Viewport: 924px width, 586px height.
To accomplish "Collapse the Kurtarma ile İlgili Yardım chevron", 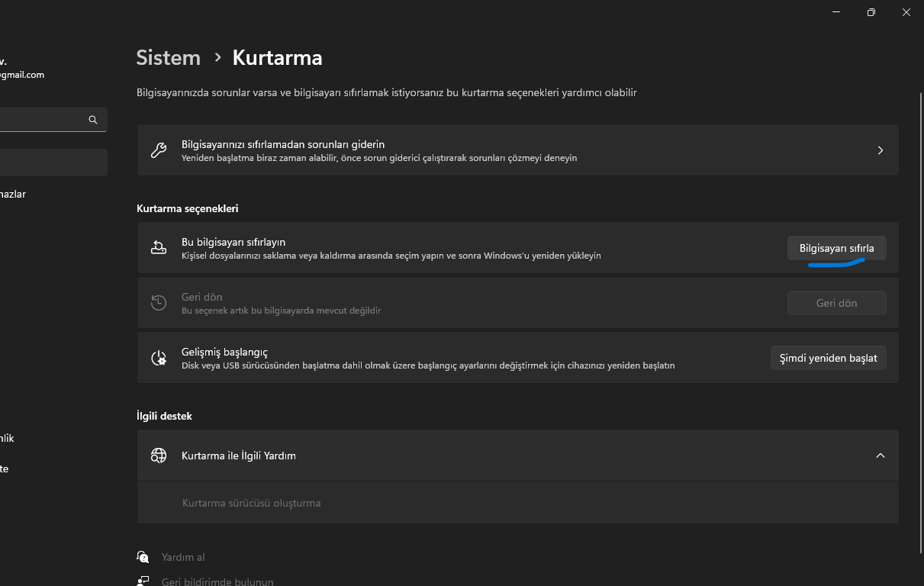I will 880,456.
